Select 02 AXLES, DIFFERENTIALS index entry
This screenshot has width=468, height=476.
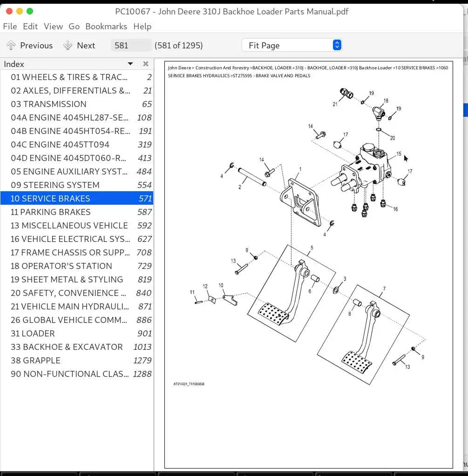pyautogui.click(x=77, y=90)
